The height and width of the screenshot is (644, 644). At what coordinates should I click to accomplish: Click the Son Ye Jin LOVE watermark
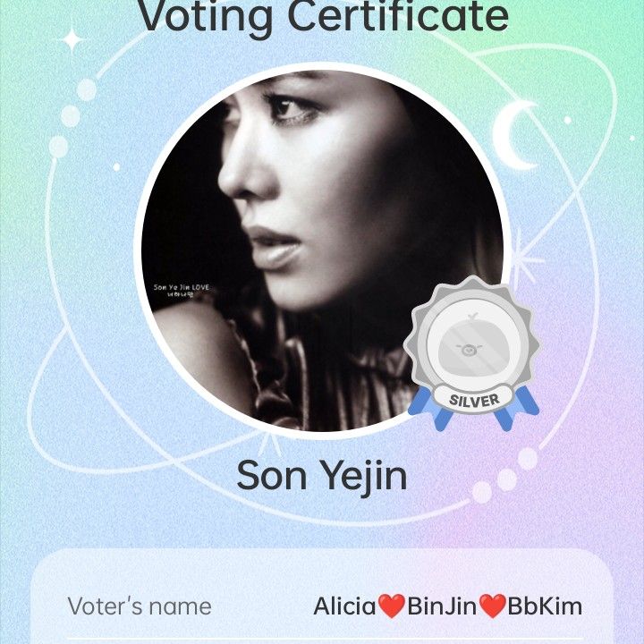181,290
